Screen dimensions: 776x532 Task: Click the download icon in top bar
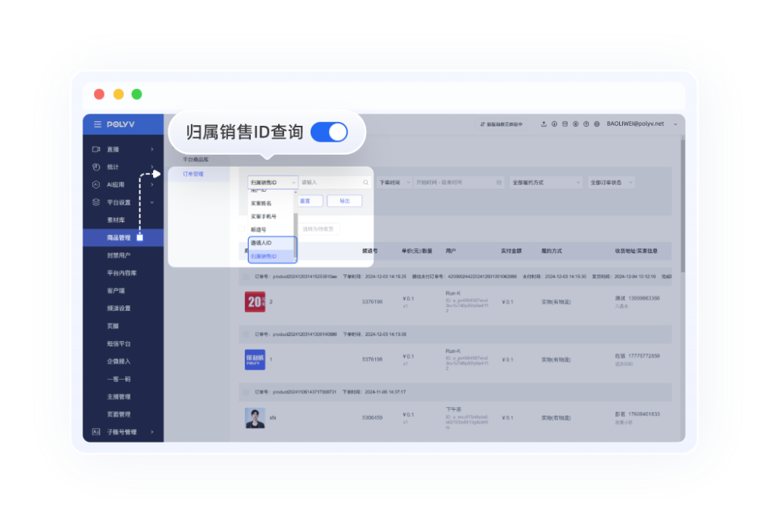click(554, 124)
